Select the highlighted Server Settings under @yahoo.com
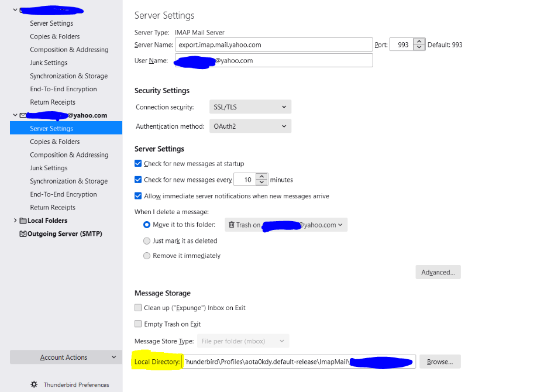Screen dimensions: 537x392 point(66,128)
